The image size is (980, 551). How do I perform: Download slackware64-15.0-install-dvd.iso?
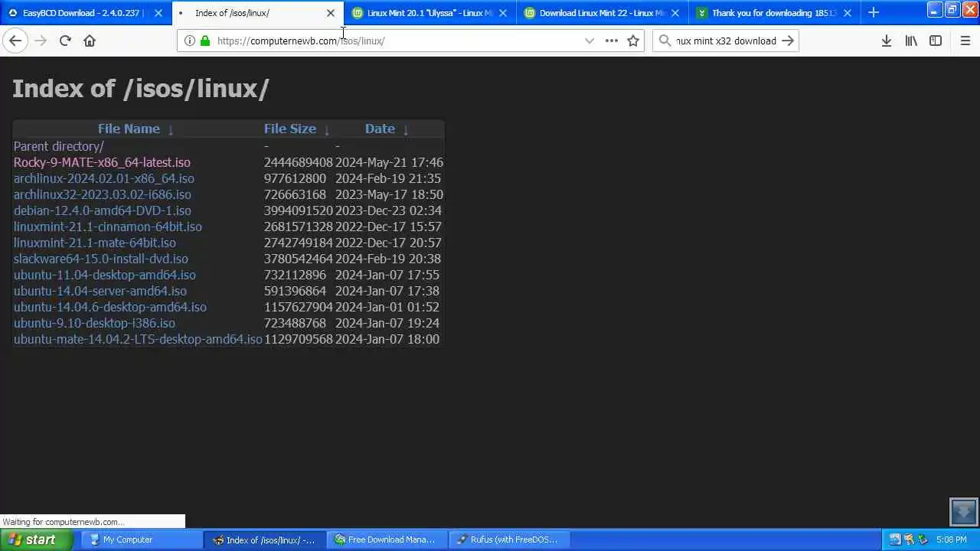coord(101,259)
